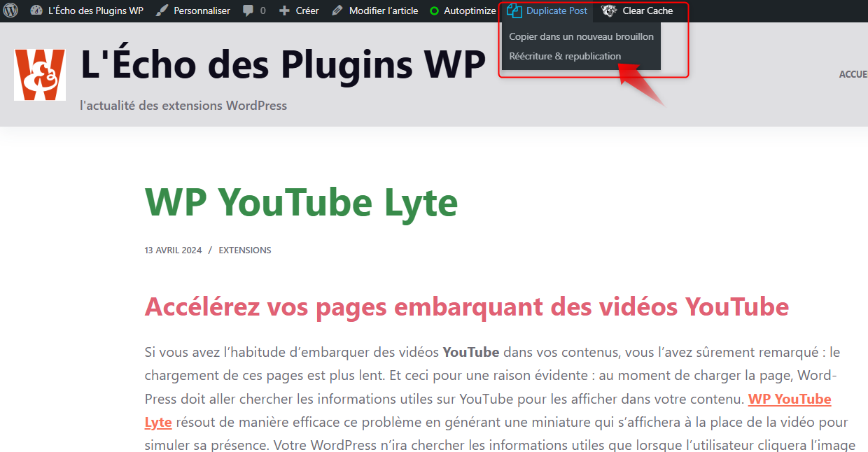The height and width of the screenshot is (452, 868).
Task: Click heading Accélérez vos pages embarquant des vidéos YouTube
Action: pyautogui.click(x=467, y=306)
